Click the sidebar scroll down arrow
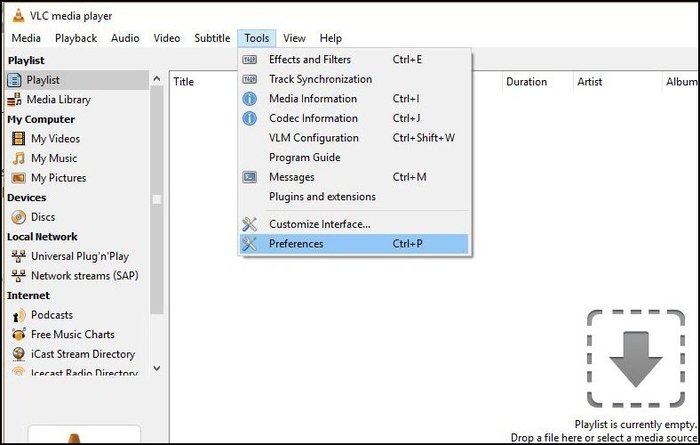 coord(157,368)
